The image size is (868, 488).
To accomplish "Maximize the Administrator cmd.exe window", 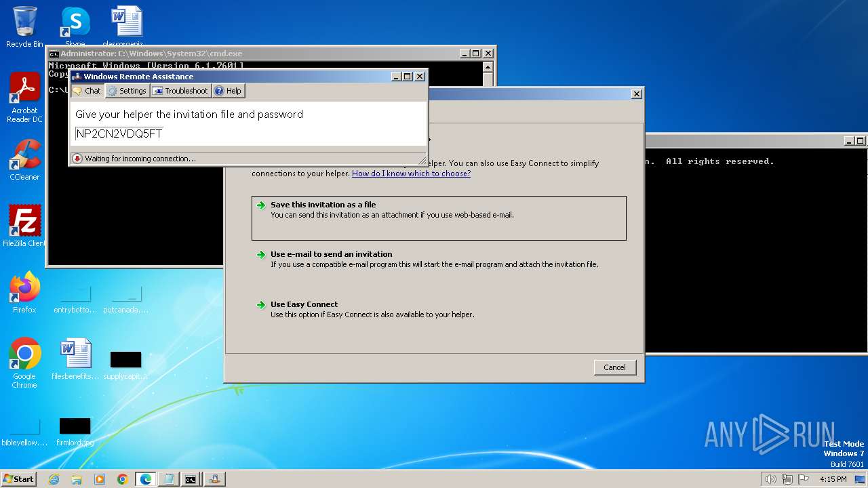I will pyautogui.click(x=476, y=54).
